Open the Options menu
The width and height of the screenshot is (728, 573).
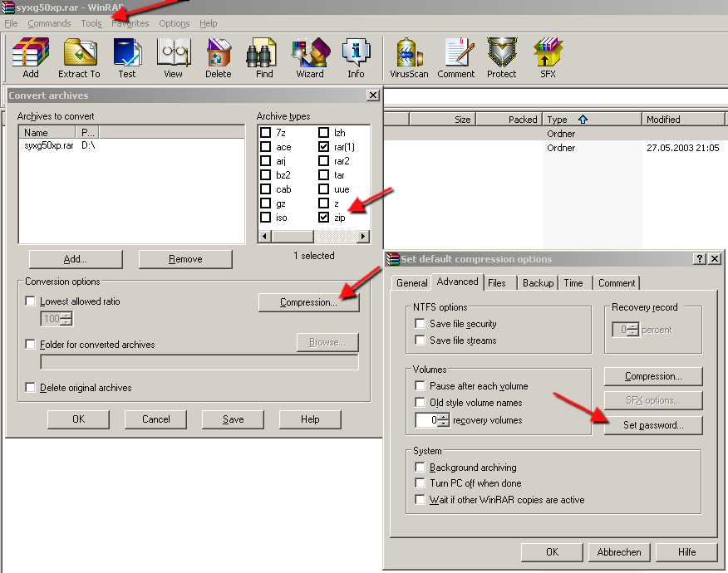175,23
